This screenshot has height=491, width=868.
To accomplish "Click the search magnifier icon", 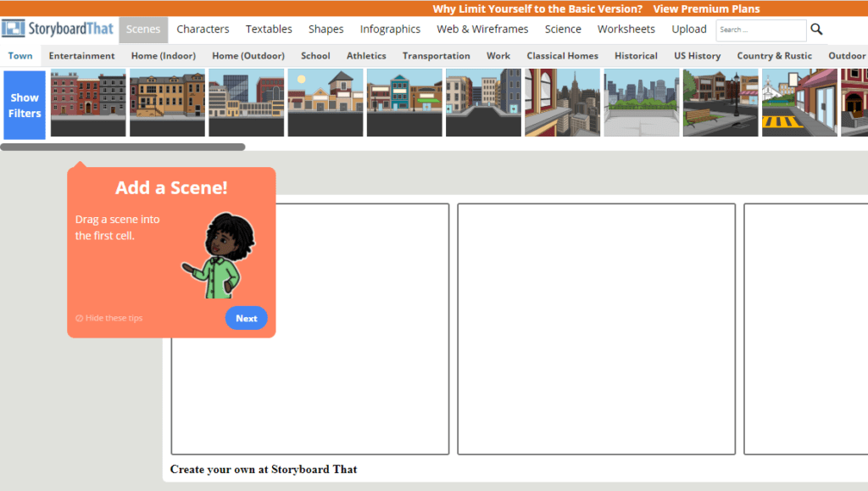I will pos(816,30).
